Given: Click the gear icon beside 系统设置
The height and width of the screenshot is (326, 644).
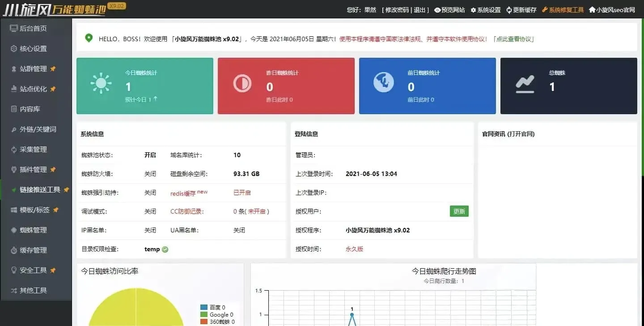Looking at the screenshot, I should pos(473,10).
